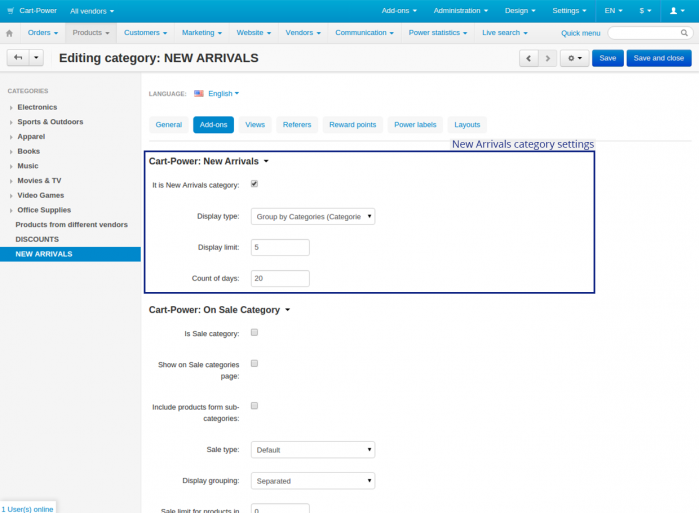The height and width of the screenshot is (513, 700).
Task: Click the Quick menu link
Action: pos(580,33)
